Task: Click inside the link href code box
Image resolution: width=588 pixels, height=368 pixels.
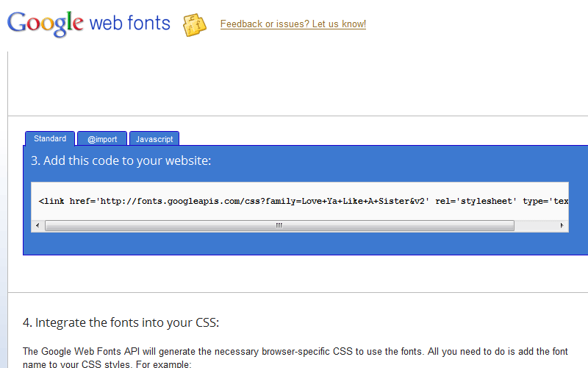Action: pos(300,201)
